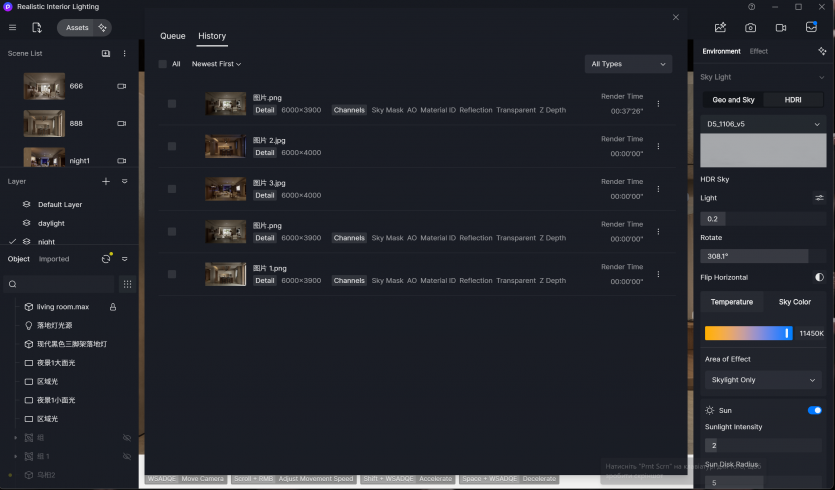
Task: Click the import file icon
Action: pyautogui.click(x=37, y=27)
